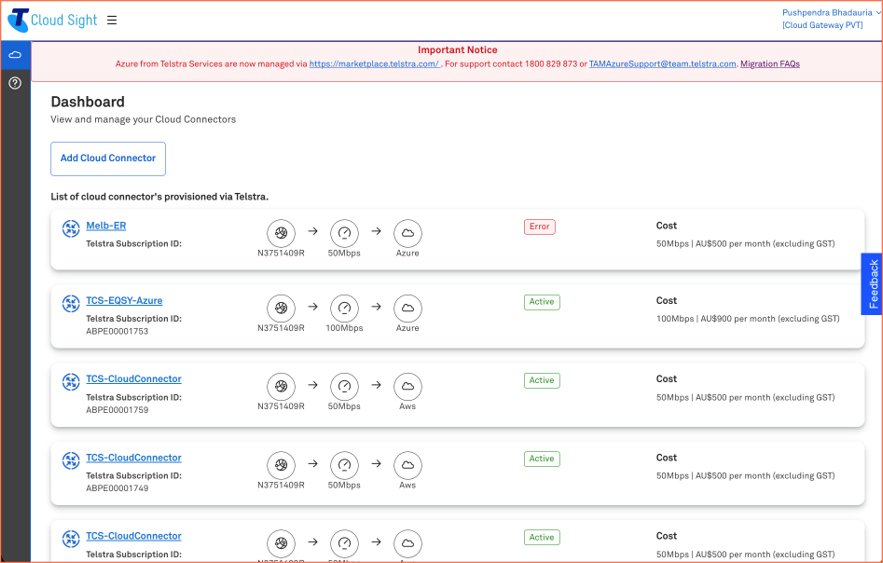This screenshot has height=563, width=883.
Task: Click the Cost label in Melb-ER row
Action: click(666, 226)
